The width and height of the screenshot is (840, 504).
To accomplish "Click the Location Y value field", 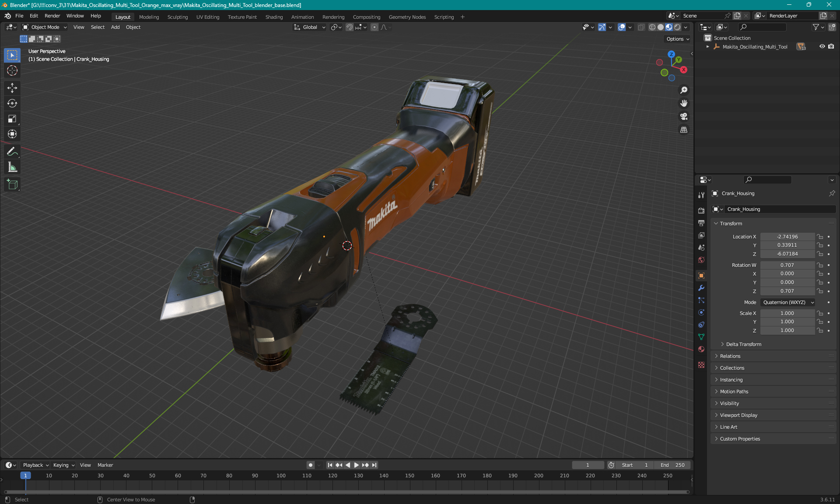I will (787, 245).
